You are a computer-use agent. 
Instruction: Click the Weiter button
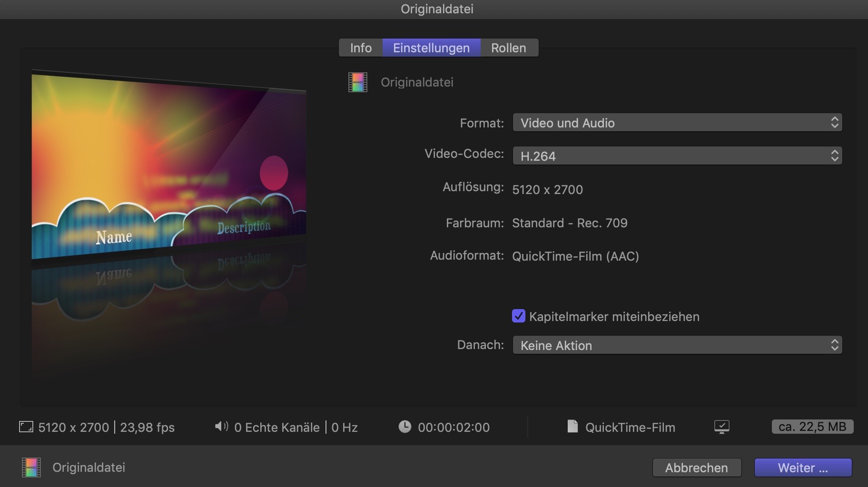(803, 468)
